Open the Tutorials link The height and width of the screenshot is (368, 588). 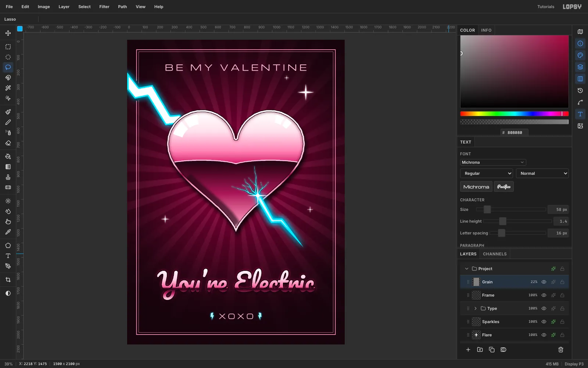tap(546, 7)
